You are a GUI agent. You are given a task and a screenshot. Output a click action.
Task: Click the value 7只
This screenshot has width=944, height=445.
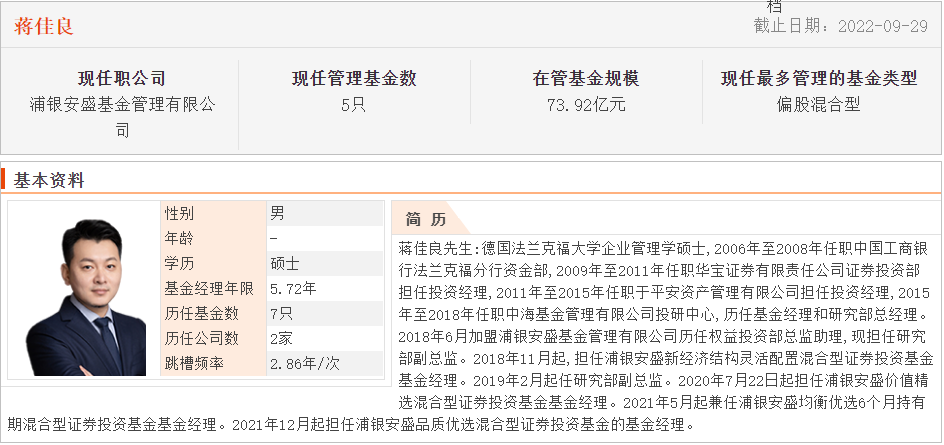[281, 314]
